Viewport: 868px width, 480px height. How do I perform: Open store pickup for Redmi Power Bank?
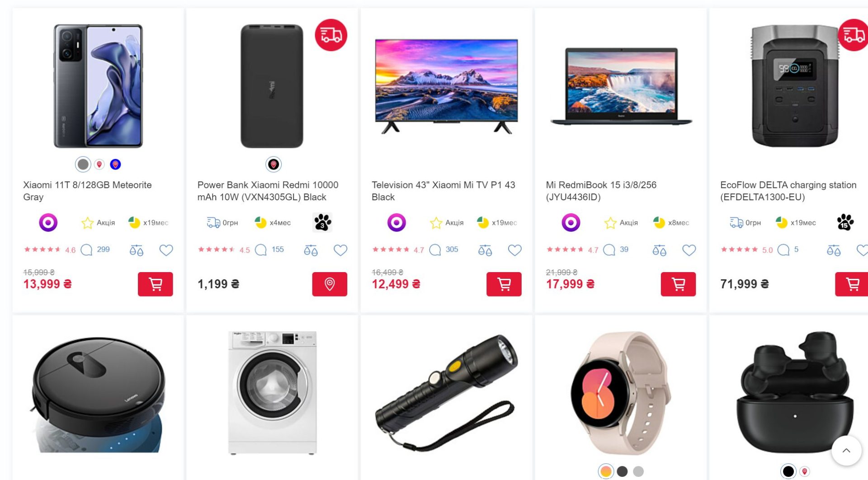point(330,284)
